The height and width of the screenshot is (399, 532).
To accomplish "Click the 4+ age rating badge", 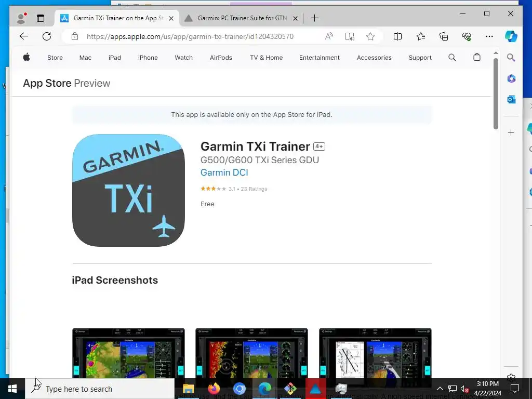I will [x=320, y=147].
